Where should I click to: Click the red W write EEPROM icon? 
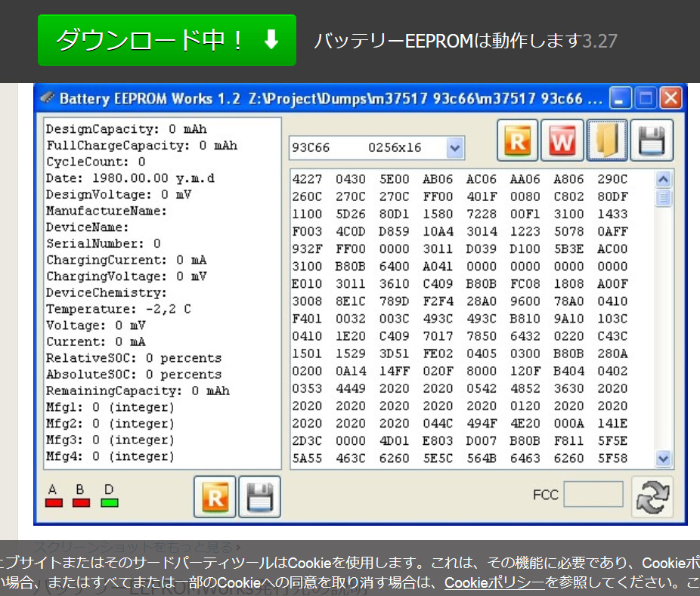[x=562, y=140]
